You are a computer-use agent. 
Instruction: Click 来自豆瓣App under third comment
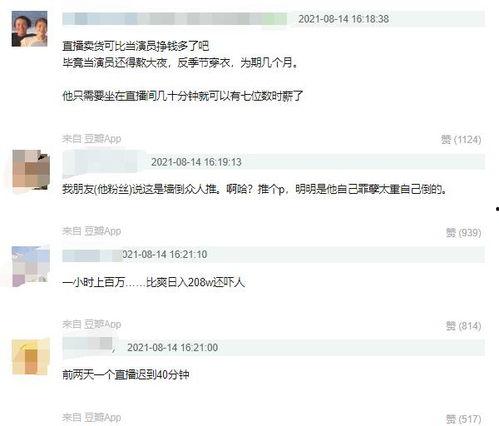(x=91, y=324)
